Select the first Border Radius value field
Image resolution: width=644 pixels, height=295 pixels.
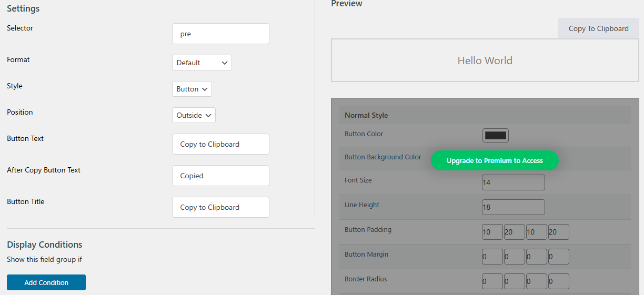coord(492,281)
